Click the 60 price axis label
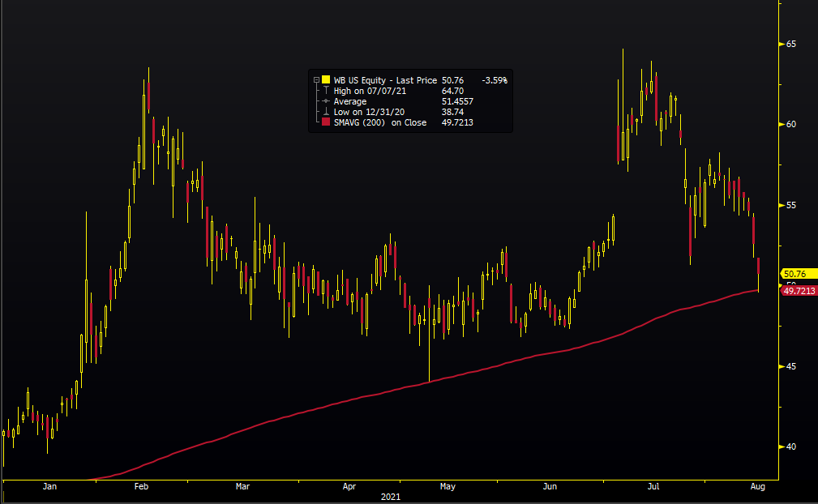818x504 pixels. (x=791, y=124)
